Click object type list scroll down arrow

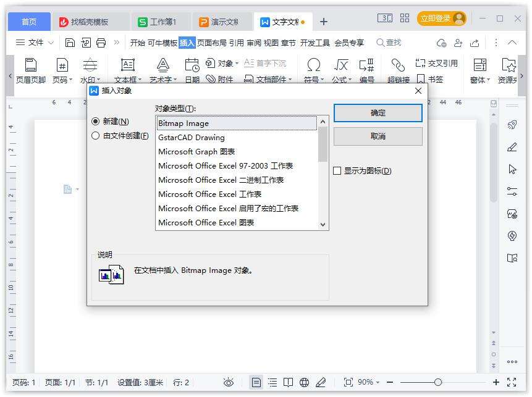pyautogui.click(x=323, y=224)
